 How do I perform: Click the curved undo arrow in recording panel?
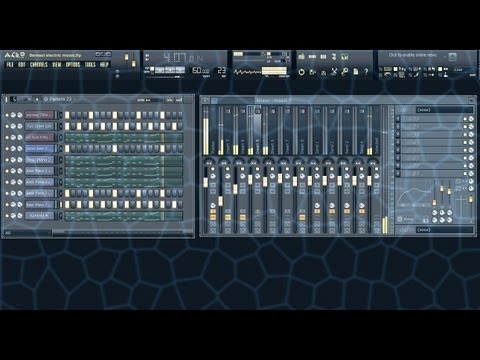[387, 75]
